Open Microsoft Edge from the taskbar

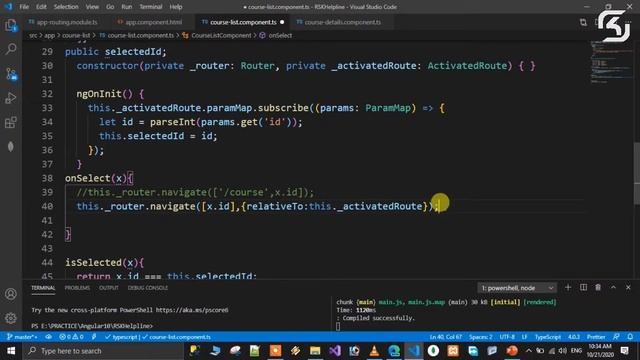[x=394, y=351]
